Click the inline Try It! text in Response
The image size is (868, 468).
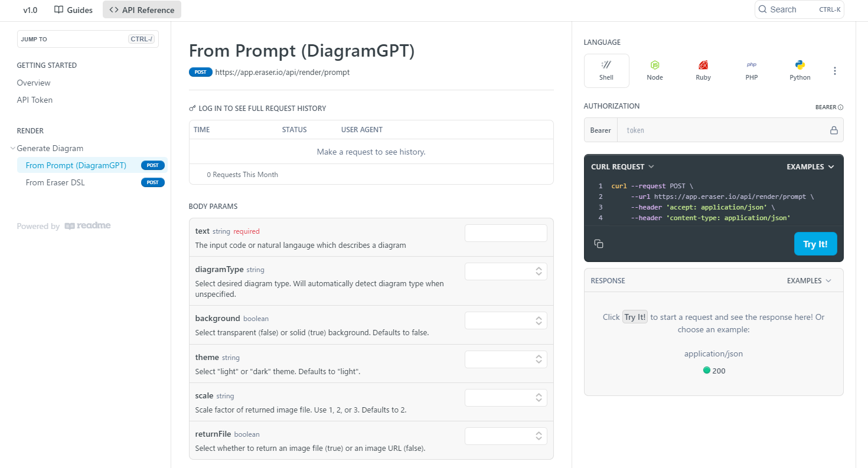pyautogui.click(x=635, y=317)
